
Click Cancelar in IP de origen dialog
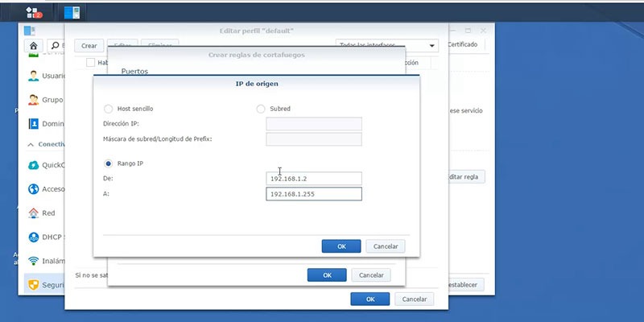[x=386, y=246]
